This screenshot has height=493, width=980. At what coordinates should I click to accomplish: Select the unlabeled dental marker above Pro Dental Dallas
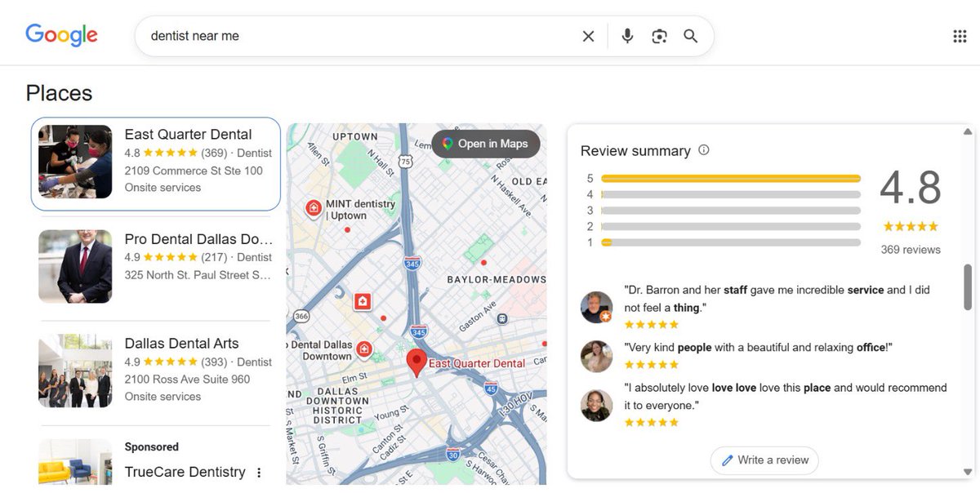363,302
